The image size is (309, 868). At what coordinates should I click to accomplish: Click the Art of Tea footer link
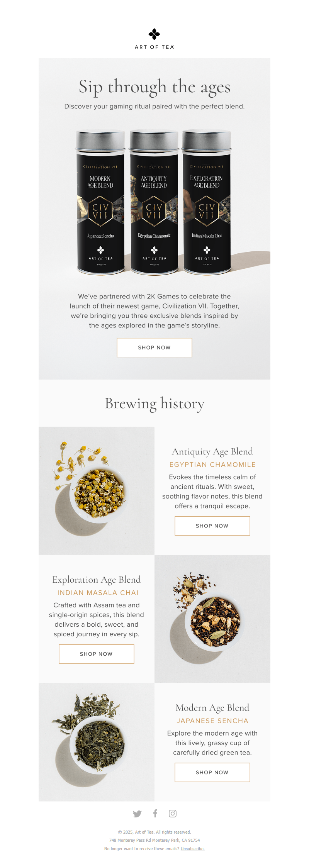[145, 832]
